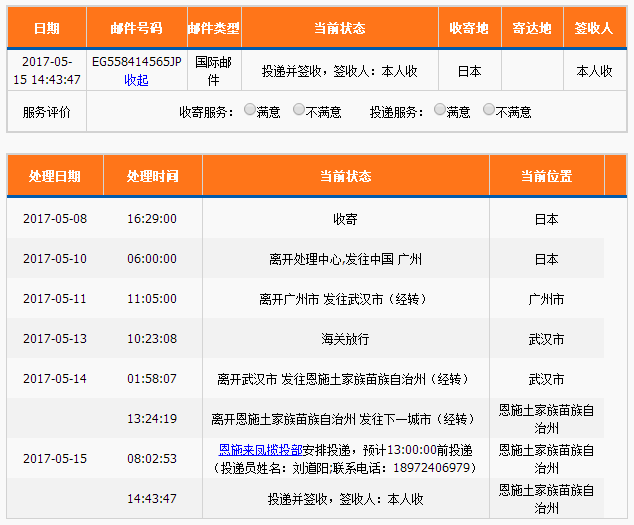The height and width of the screenshot is (525, 634).
Task: Click the 处理时间 column header
Action: (x=152, y=176)
